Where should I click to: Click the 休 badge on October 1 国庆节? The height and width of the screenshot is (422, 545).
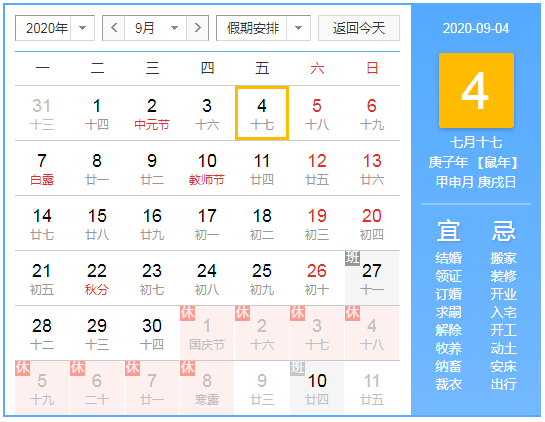tap(187, 313)
